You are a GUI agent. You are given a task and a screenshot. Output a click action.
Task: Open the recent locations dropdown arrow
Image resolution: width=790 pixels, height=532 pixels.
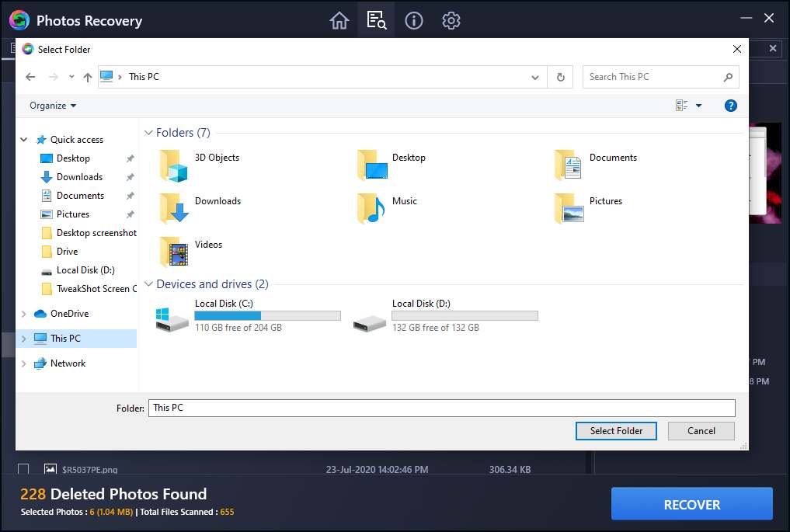(x=71, y=77)
